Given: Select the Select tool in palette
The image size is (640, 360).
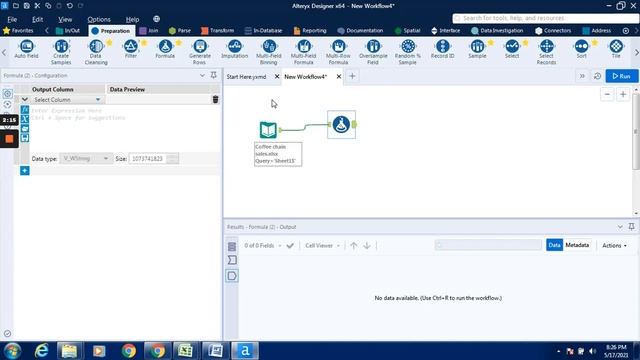Looking at the screenshot, I should pyautogui.click(x=511, y=50).
